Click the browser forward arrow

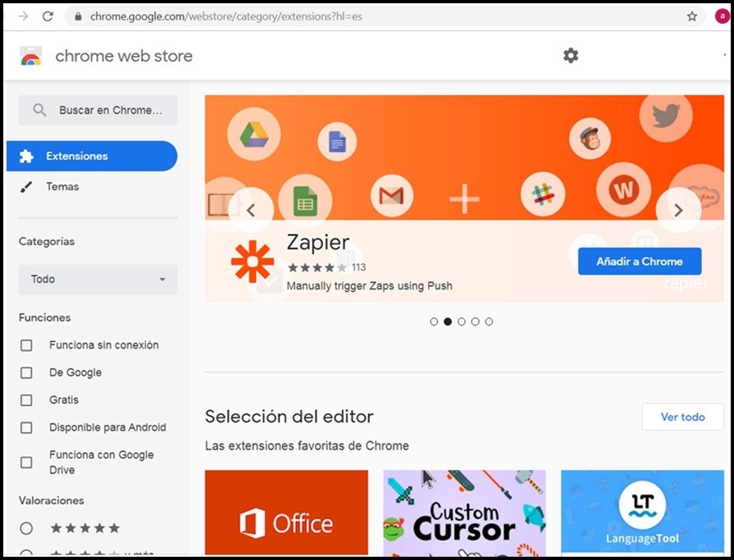(24, 16)
